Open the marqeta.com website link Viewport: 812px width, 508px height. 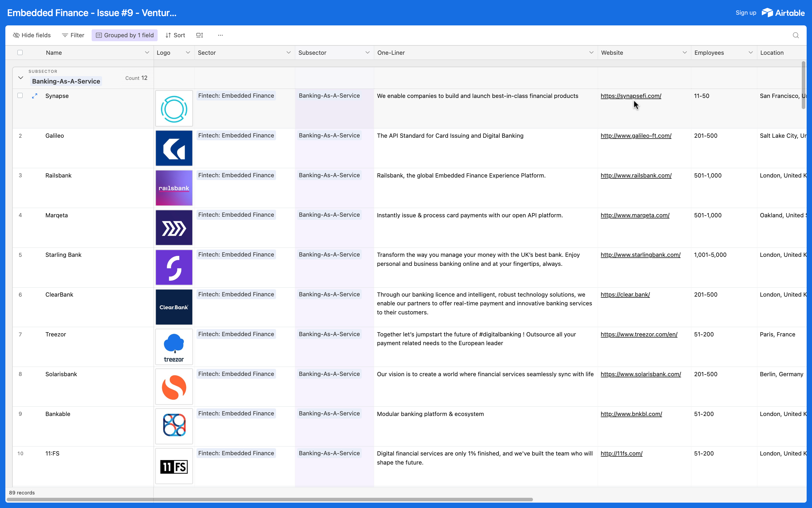point(635,215)
